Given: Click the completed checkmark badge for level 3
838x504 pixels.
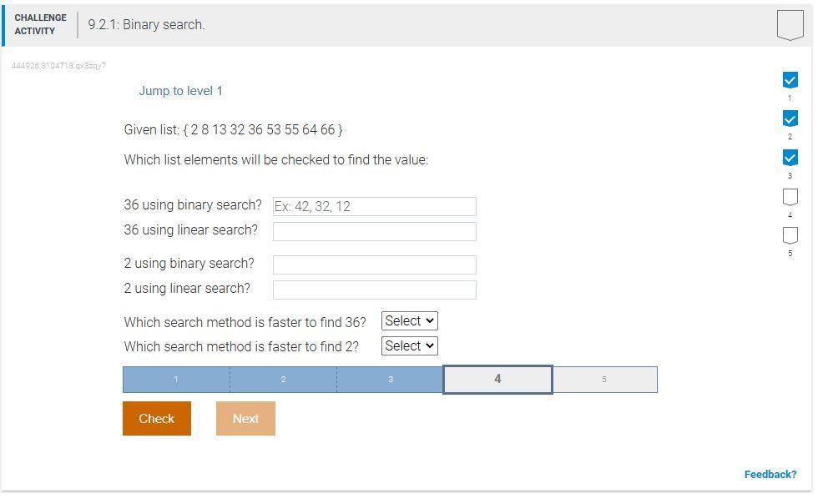Looking at the screenshot, I should 789,157.
